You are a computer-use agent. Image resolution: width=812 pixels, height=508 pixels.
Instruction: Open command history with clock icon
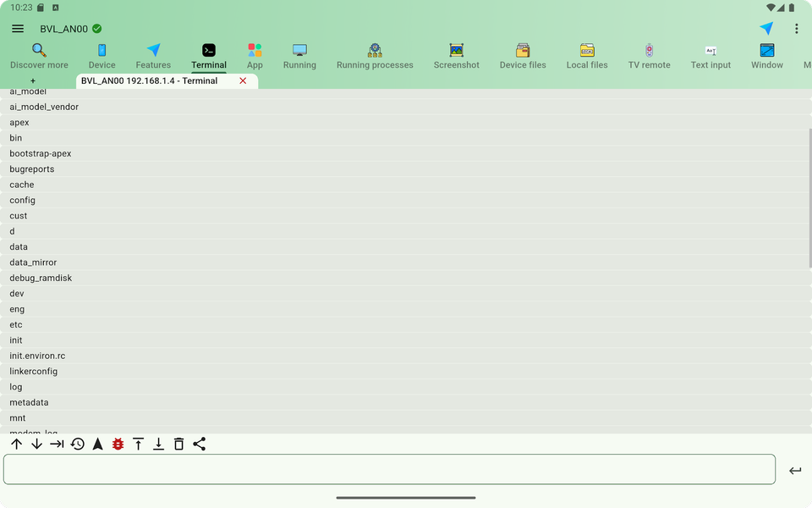click(77, 443)
